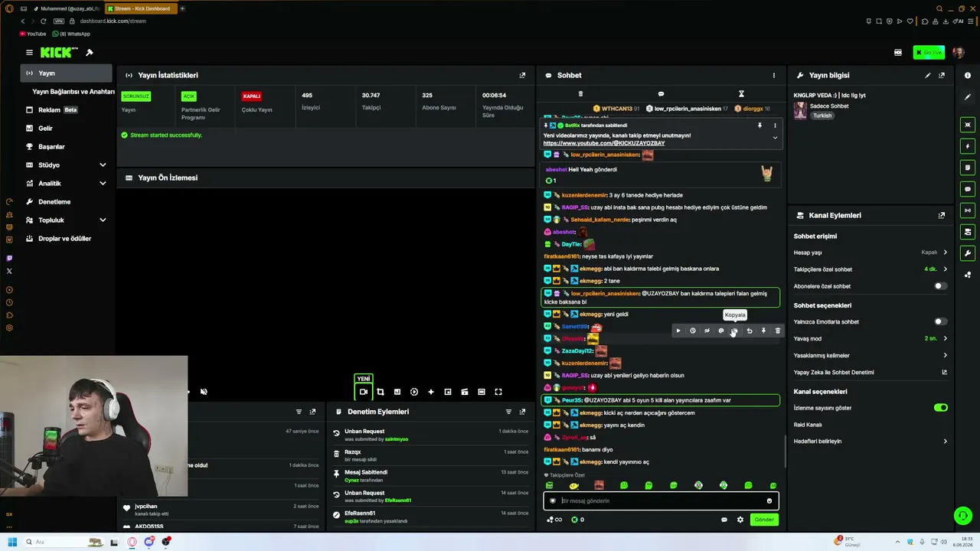Open the WhatsApp bookmark
The width and height of the screenshot is (980, 551).
71,34
